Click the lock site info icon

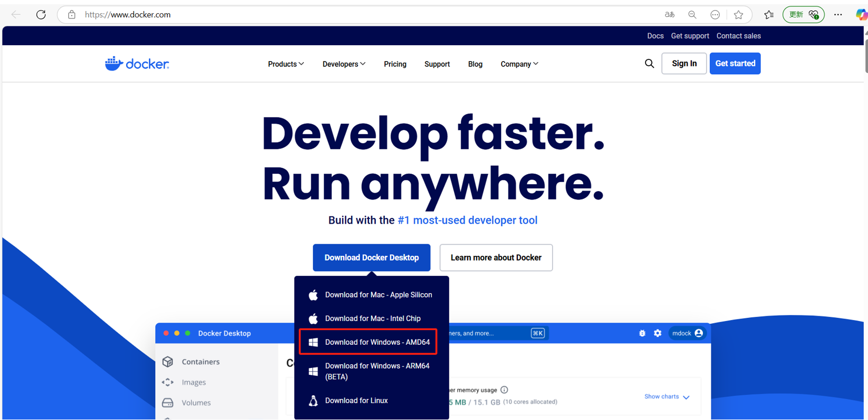(72, 15)
